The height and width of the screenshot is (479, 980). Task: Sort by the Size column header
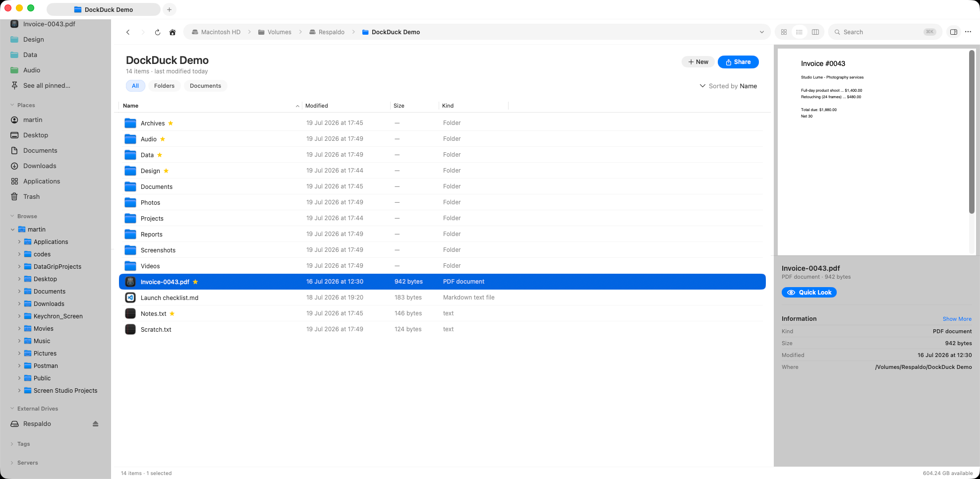click(415, 106)
